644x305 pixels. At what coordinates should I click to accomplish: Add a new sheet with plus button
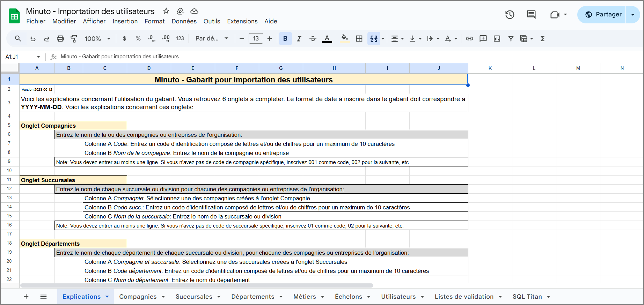(x=26, y=297)
